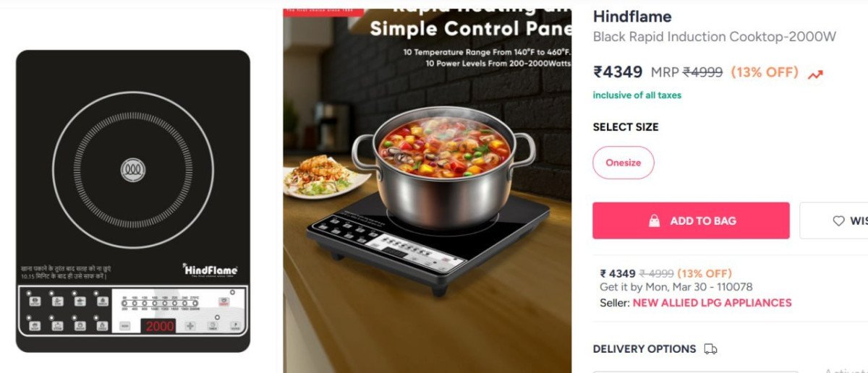The height and width of the screenshot is (373, 868).
Task: Click the bag icon inside ADD TO BAG
Action: click(654, 220)
